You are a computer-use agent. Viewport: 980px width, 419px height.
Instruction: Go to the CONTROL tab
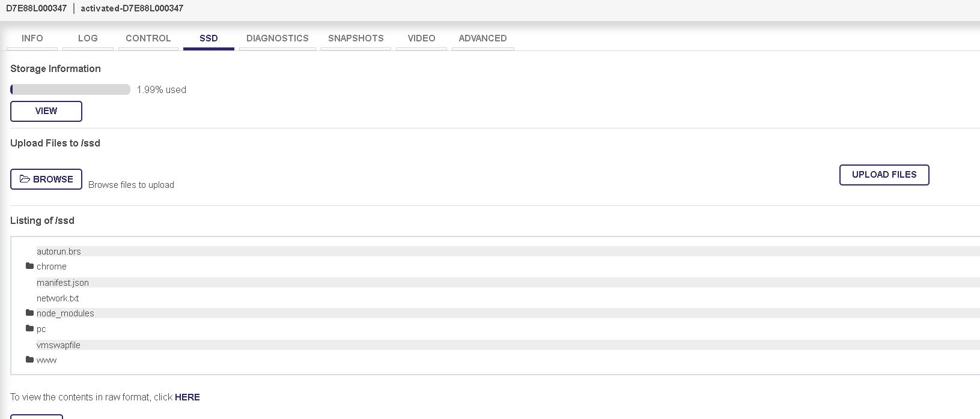point(148,38)
